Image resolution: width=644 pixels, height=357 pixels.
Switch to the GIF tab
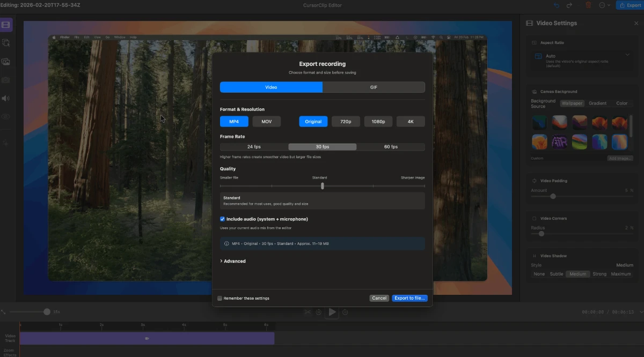point(374,87)
